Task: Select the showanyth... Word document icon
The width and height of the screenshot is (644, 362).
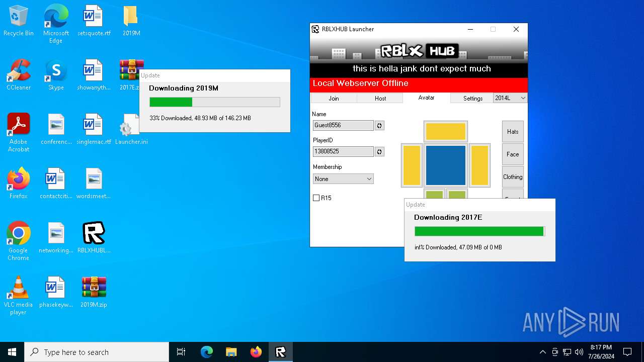Action: (x=94, y=75)
